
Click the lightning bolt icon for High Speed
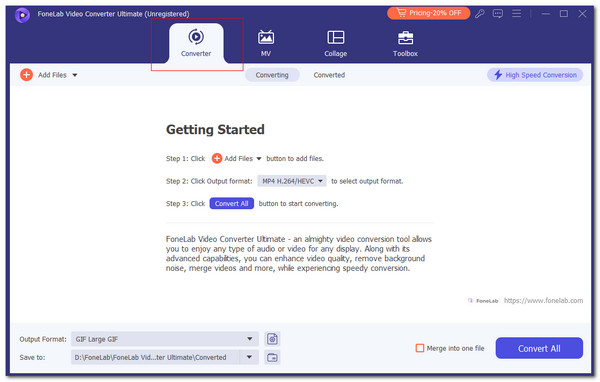pyautogui.click(x=498, y=75)
